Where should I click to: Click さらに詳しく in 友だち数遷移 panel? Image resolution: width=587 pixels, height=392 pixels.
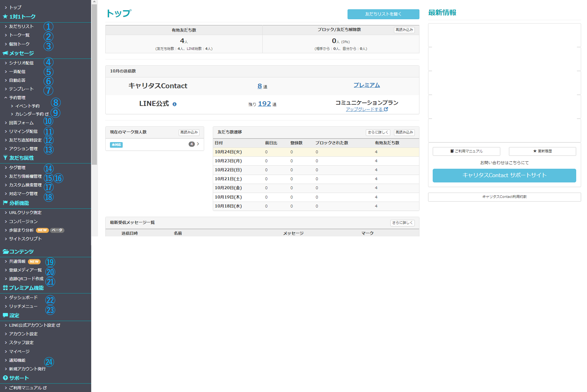[378, 132]
